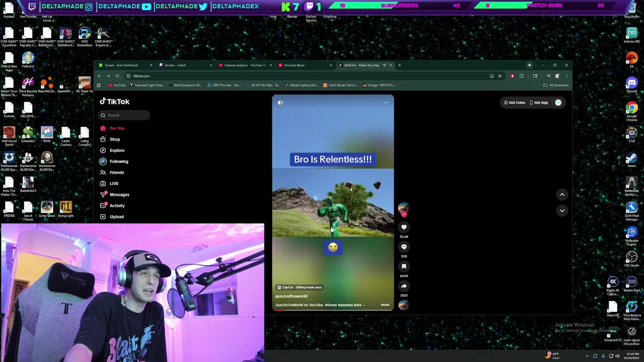This screenshot has height=362, width=644.
Task: Open a new Chrome tab with plus
Action: 399,65
